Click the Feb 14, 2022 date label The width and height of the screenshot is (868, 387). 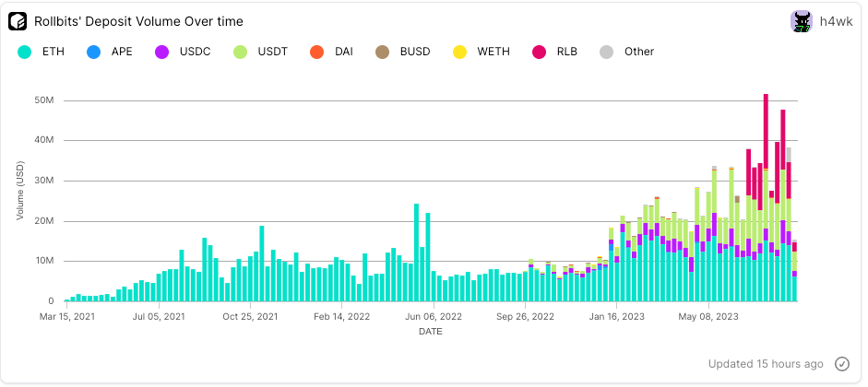(x=341, y=317)
